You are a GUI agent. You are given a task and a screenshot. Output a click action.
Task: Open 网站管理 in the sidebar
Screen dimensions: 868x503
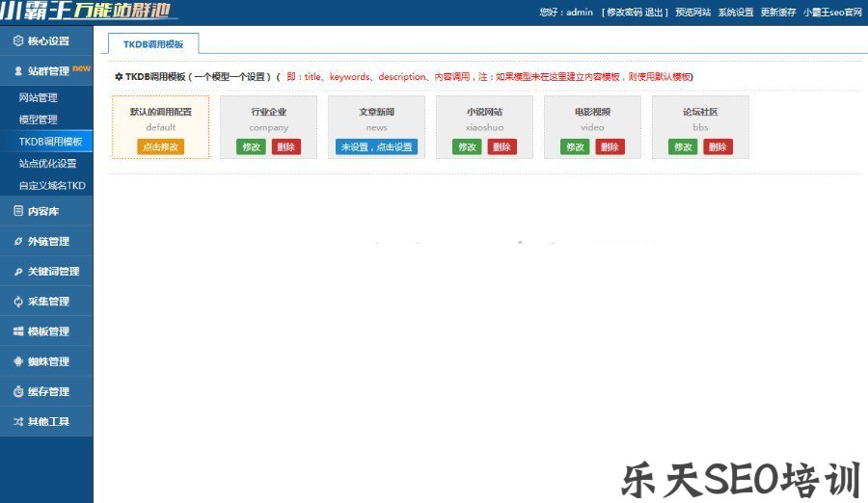[x=39, y=97]
